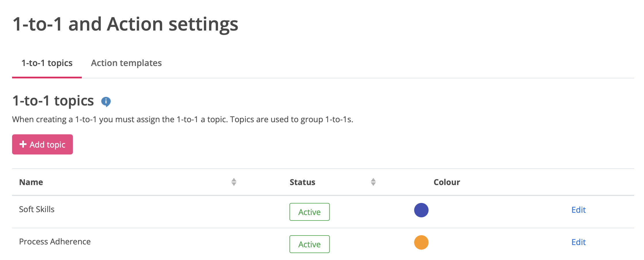644x260 pixels.
Task: Sort the table using the Status sort arrows
Action: (x=373, y=182)
